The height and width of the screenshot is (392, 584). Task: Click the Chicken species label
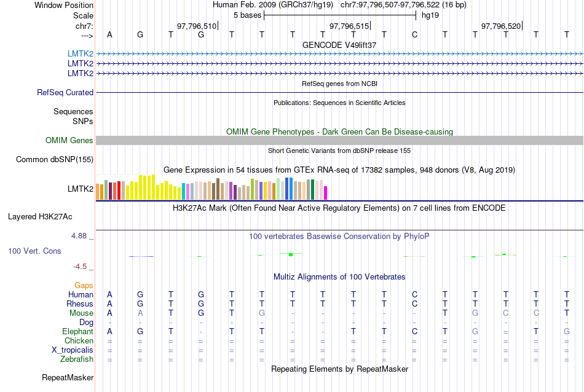pos(79,340)
